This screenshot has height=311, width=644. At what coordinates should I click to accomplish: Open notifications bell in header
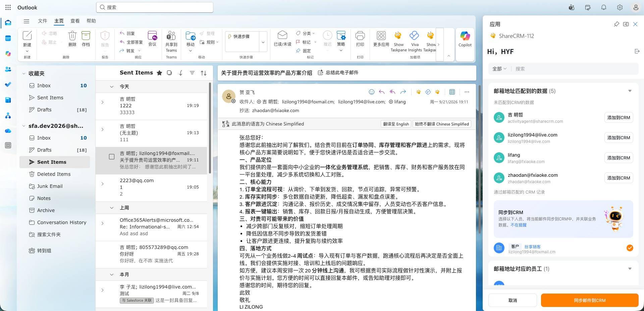click(x=604, y=7)
